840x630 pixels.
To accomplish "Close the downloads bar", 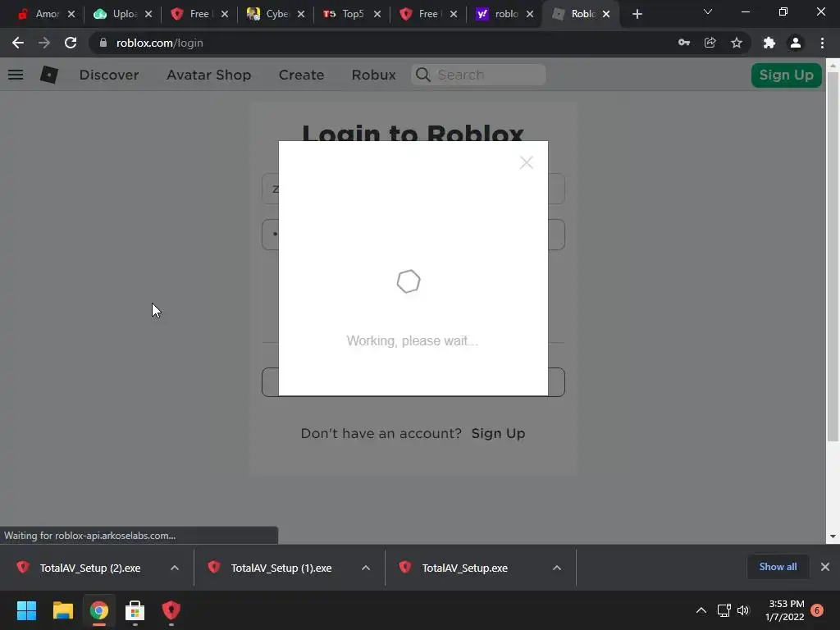I will [825, 567].
